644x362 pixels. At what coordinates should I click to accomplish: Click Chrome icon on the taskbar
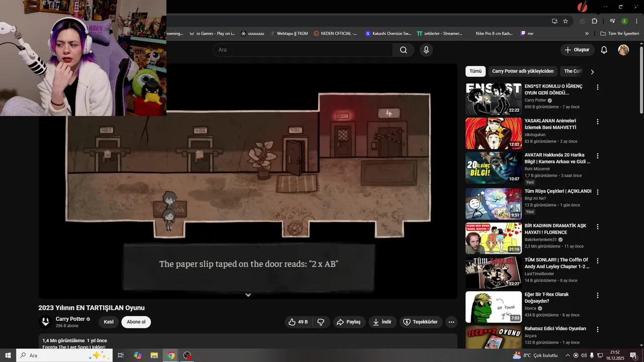click(x=171, y=355)
